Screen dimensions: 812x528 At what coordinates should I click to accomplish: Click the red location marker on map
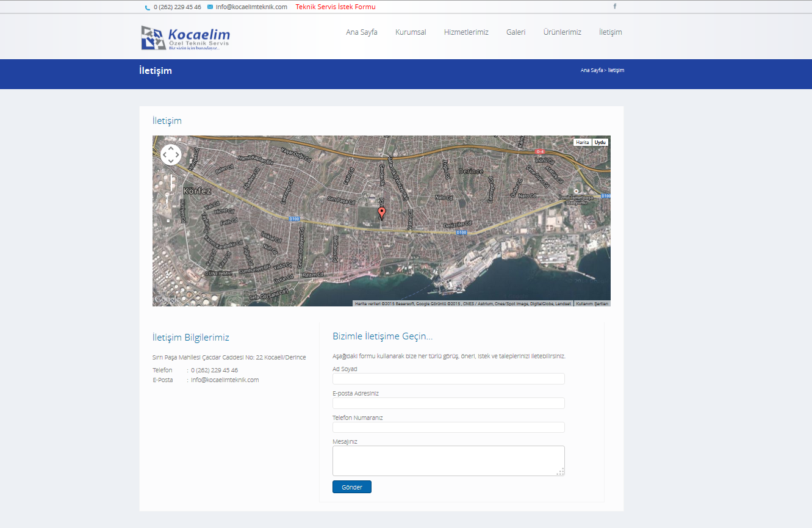point(382,212)
